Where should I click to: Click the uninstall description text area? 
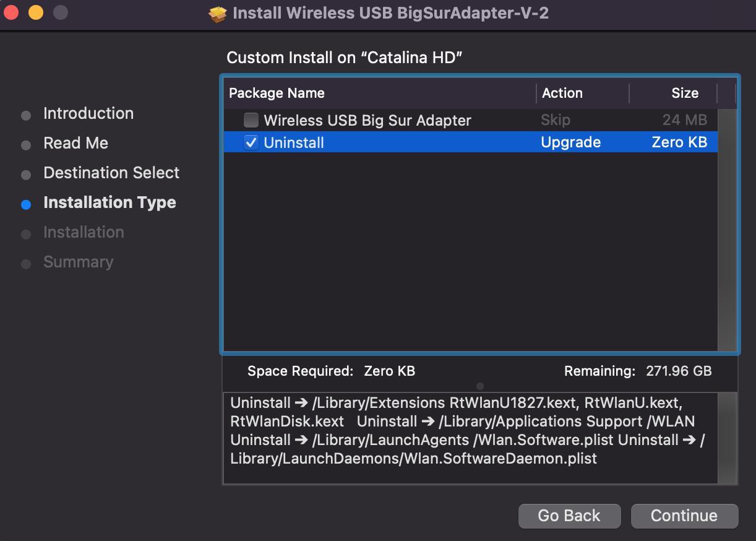click(x=470, y=438)
